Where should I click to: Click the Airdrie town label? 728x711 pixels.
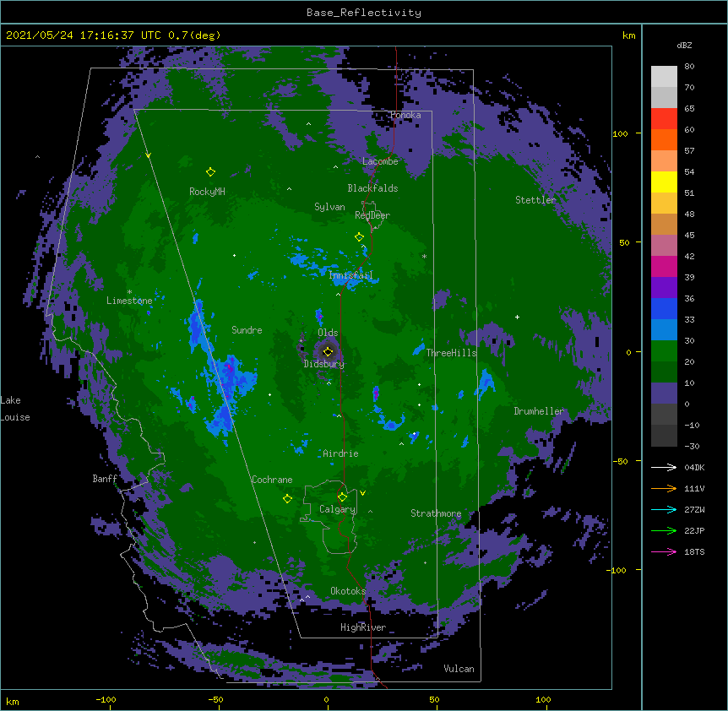[340, 453]
